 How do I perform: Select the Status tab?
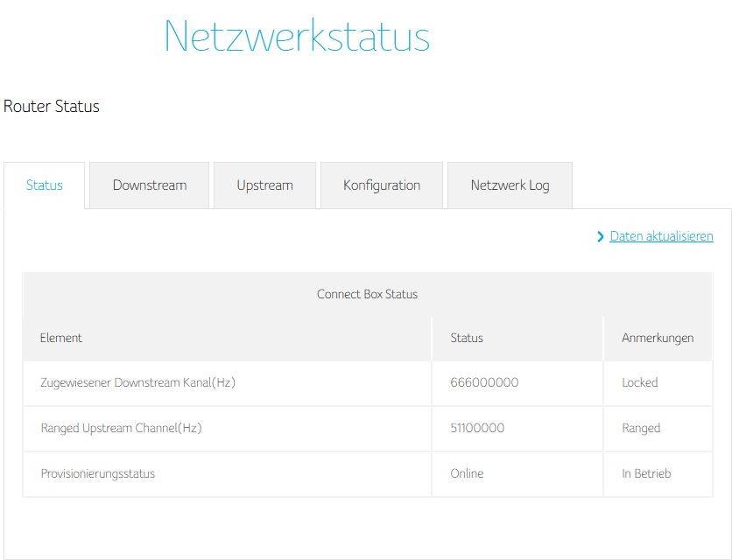click(x=45, y=185)
